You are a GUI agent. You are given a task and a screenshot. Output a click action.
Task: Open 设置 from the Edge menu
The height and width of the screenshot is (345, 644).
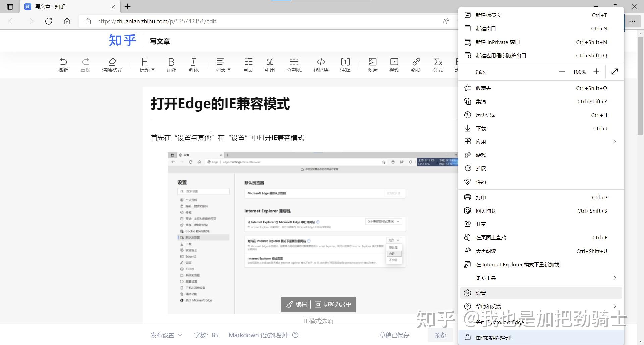click(x=541, y=293)
